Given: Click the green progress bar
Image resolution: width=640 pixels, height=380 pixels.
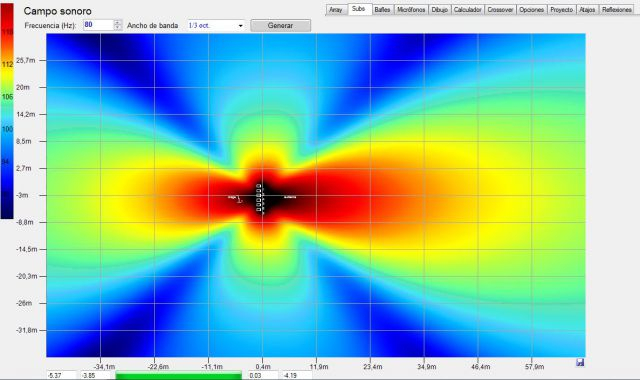Looking at the screenshot, I should [179, 376].
